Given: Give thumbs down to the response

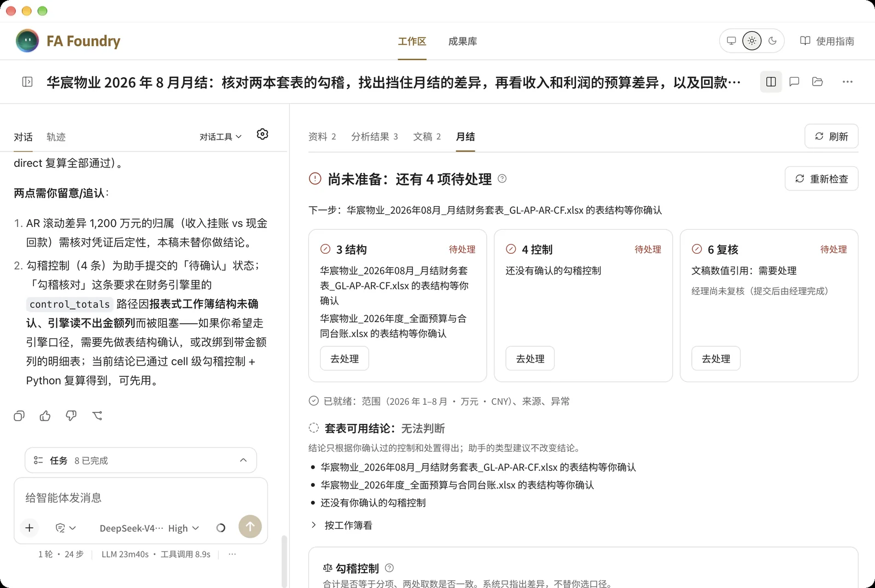Looking at the screenshot, I should tap(71, 416).
